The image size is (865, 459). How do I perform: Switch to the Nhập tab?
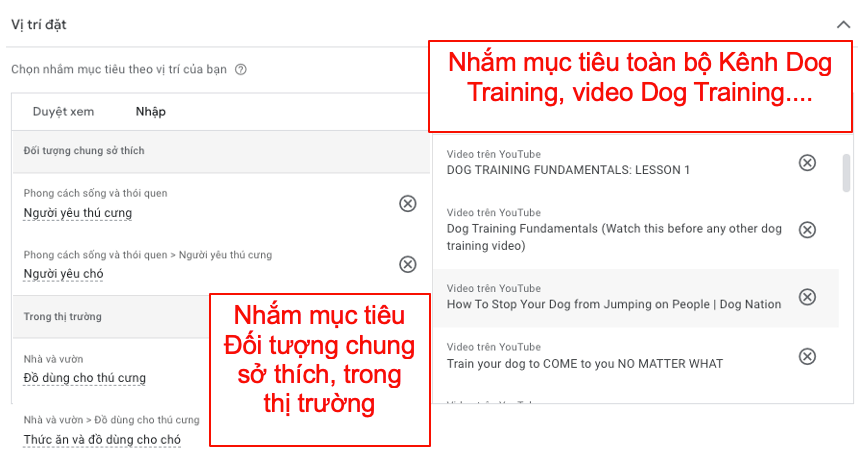coord(151,111)
